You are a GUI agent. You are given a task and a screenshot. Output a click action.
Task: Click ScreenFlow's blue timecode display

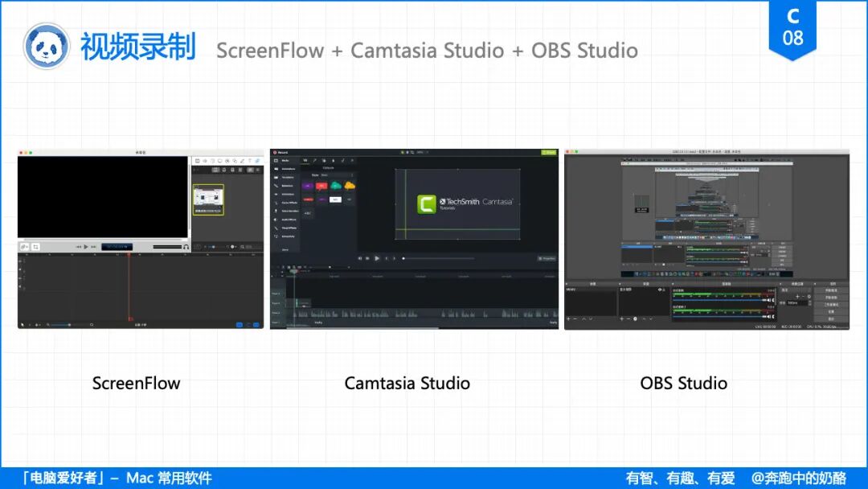117,246
